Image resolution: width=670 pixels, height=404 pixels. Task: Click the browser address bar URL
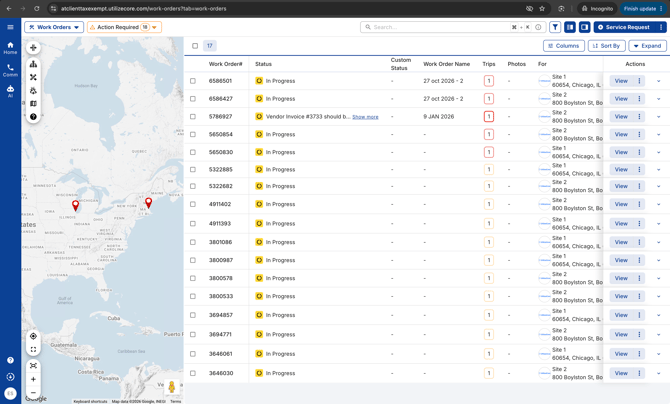click(x=144, y=9)
